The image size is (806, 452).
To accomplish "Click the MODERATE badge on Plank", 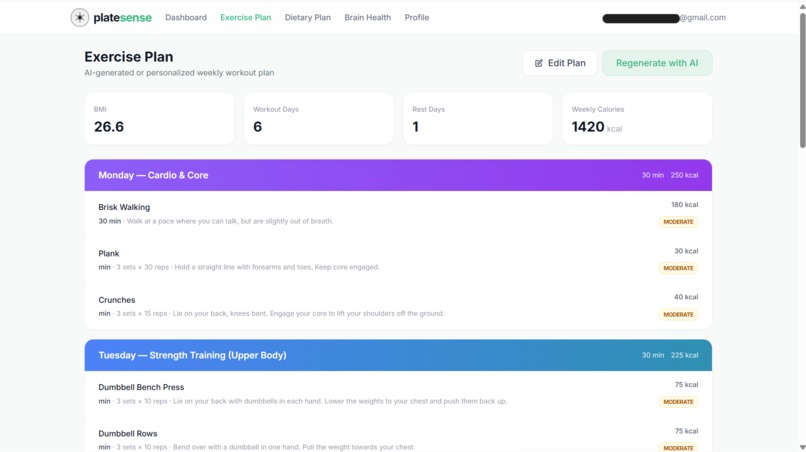I will [678, 268].
